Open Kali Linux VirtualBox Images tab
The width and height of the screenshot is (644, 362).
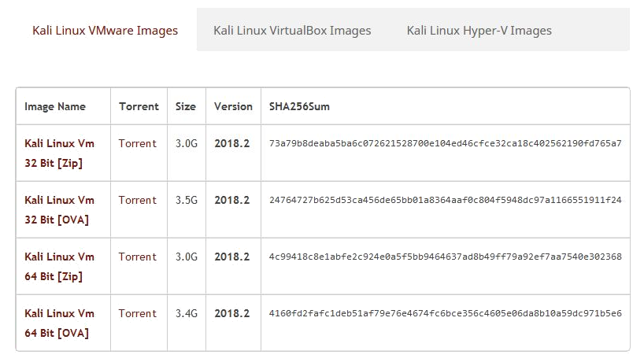click(x=291, y=31)
